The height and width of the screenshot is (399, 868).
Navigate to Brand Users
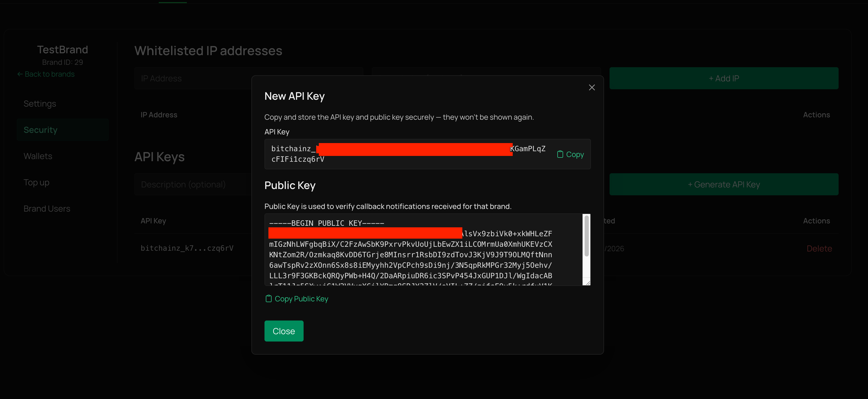(x=47, y=209)
